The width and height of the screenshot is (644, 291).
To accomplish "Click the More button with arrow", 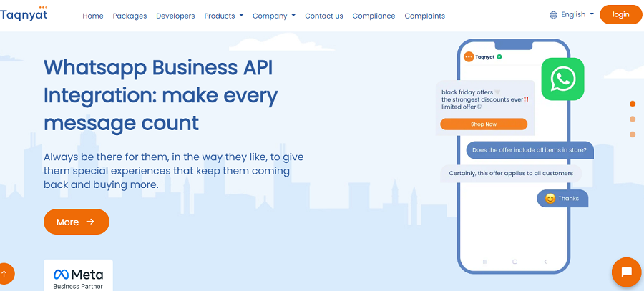I will pos(77,222).
